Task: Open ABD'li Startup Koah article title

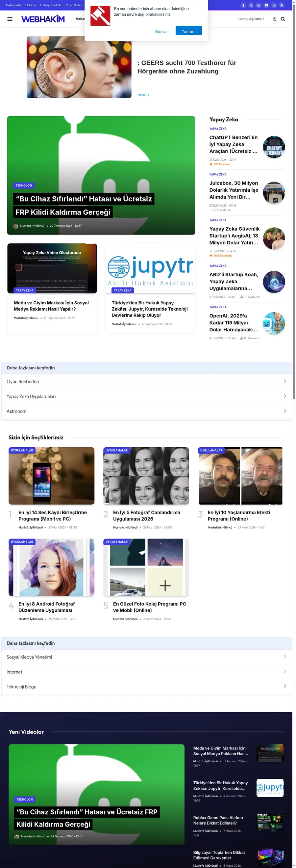Action: (x=234, y=281)
